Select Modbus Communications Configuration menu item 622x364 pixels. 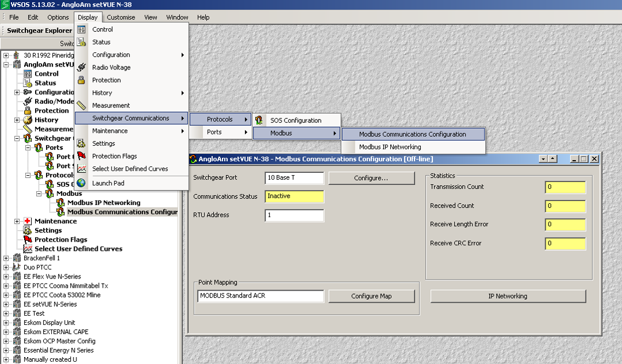pos(413,134)
